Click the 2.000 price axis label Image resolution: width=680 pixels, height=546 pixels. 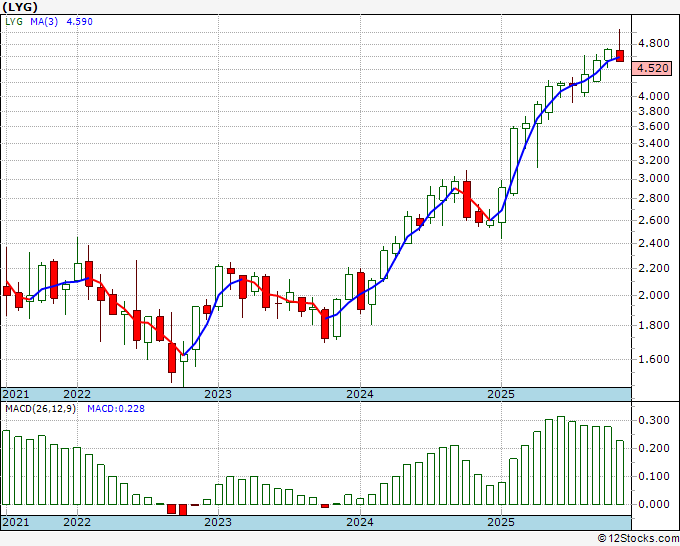[654, 295]
